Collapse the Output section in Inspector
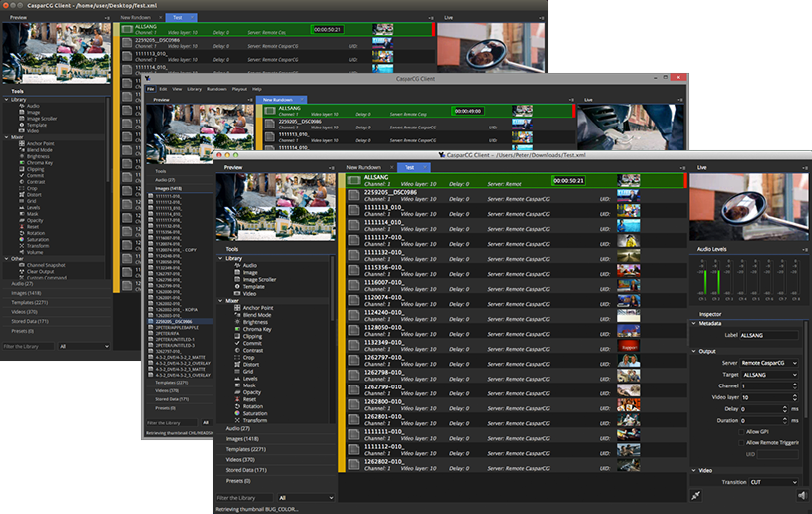The height and width of the screenshot is (514, 812). [693, 351]
